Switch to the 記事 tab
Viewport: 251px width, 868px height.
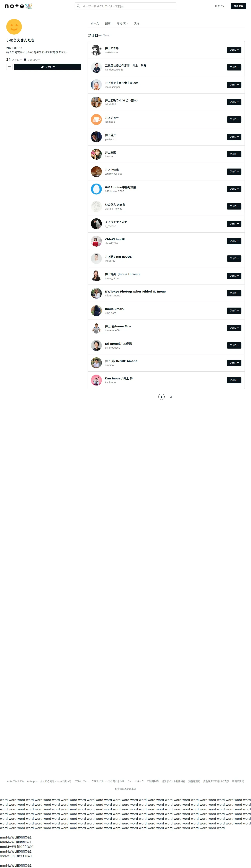point(108,24)
